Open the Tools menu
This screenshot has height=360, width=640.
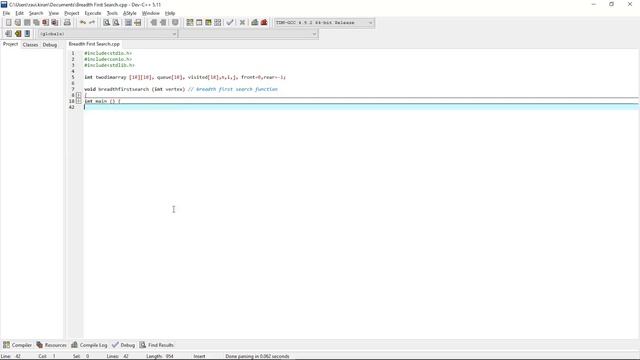(112, 13)
